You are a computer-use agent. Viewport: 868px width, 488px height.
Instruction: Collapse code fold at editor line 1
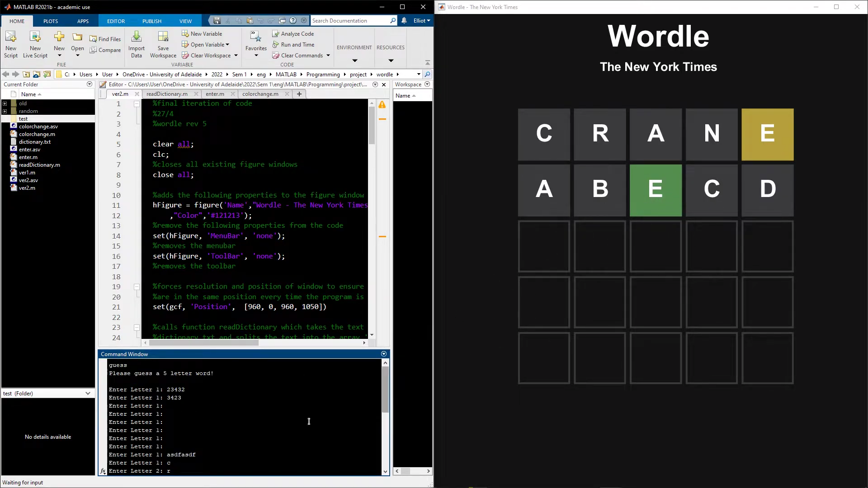[137, 103]
